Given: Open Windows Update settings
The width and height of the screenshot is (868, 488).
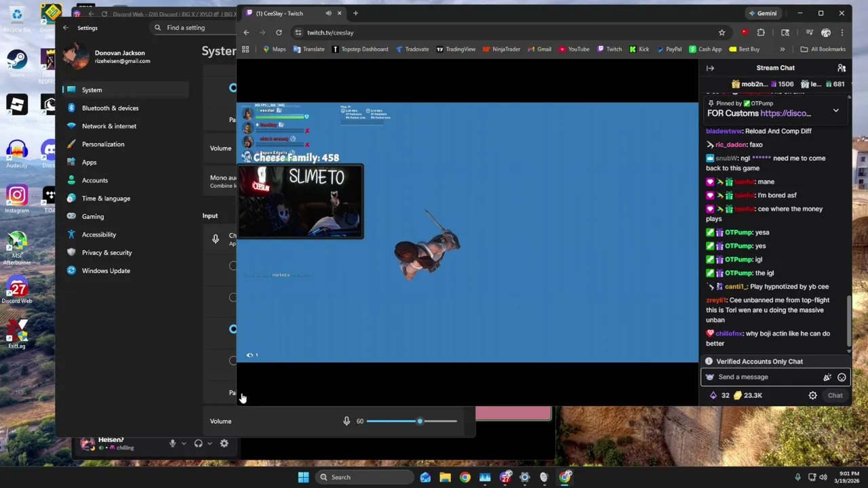Looking at the screenshot, I should [125, 270].
